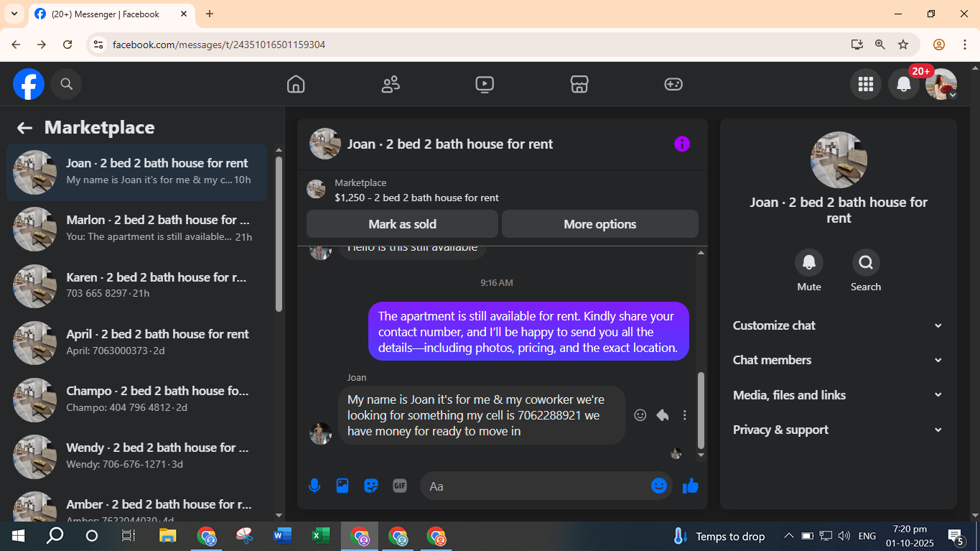The height and width of the screenshot is (551, 980).
Task: Open the new tab plus button
Action: point(210,14)
